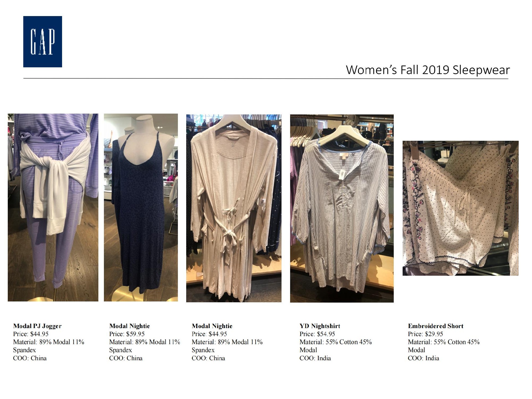Click the GAP logo
Screen dimensions: 532x399
coord(43,42)
